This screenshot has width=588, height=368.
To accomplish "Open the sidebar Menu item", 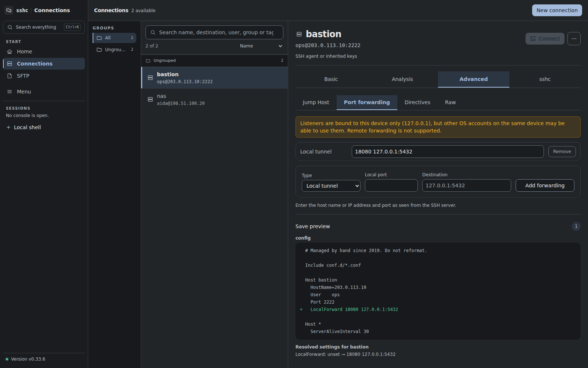I will 44,92.
